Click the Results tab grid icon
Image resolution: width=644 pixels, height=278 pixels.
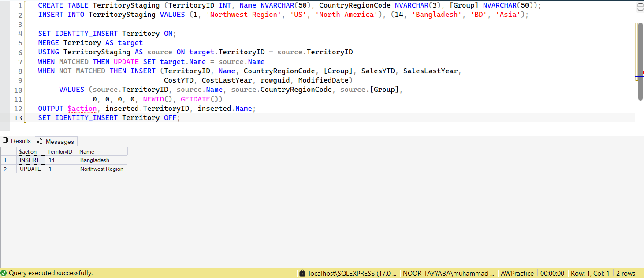[x=5, y=141]
